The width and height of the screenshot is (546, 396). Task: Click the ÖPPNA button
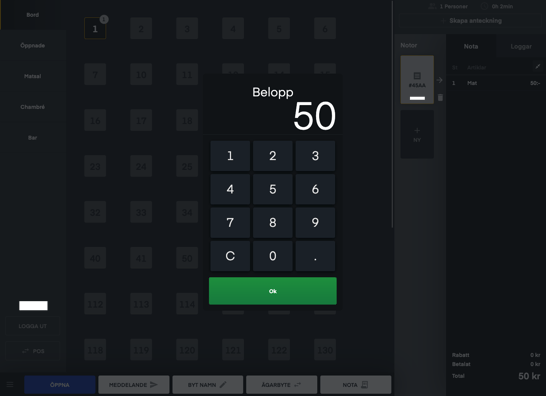click(x=60, y=385)
